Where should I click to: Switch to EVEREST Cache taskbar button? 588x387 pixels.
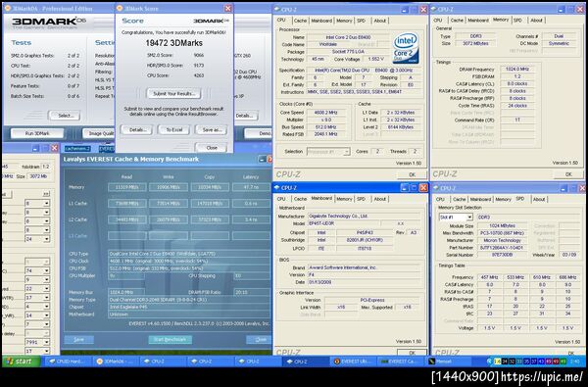400,362
